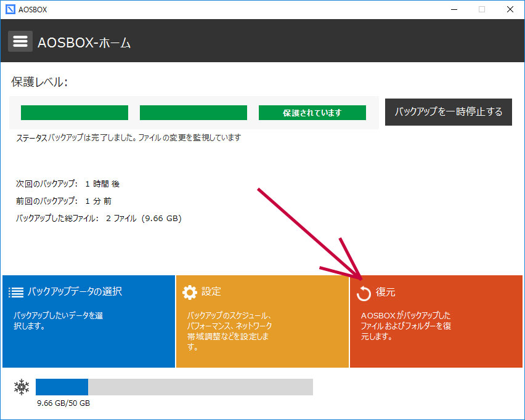
Task: Close the AOSBOX window
Action: point(510,9)
